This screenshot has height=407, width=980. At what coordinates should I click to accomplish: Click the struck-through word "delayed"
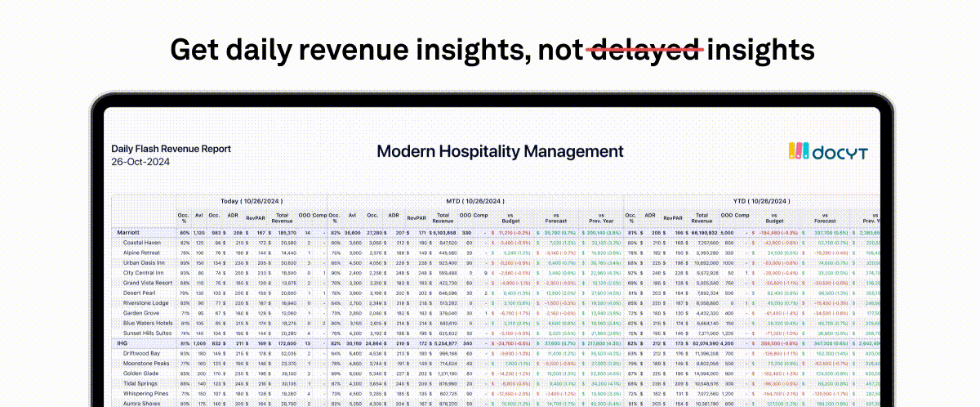644,50
